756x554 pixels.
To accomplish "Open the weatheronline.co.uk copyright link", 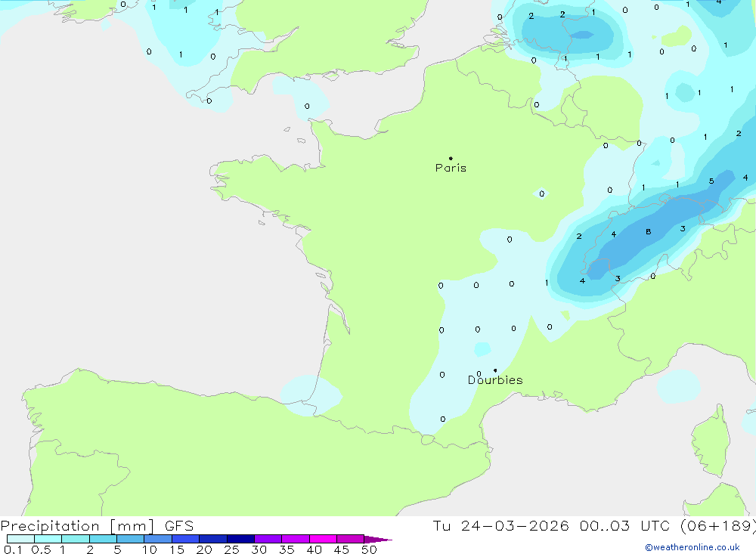I will tap(692, 547).
